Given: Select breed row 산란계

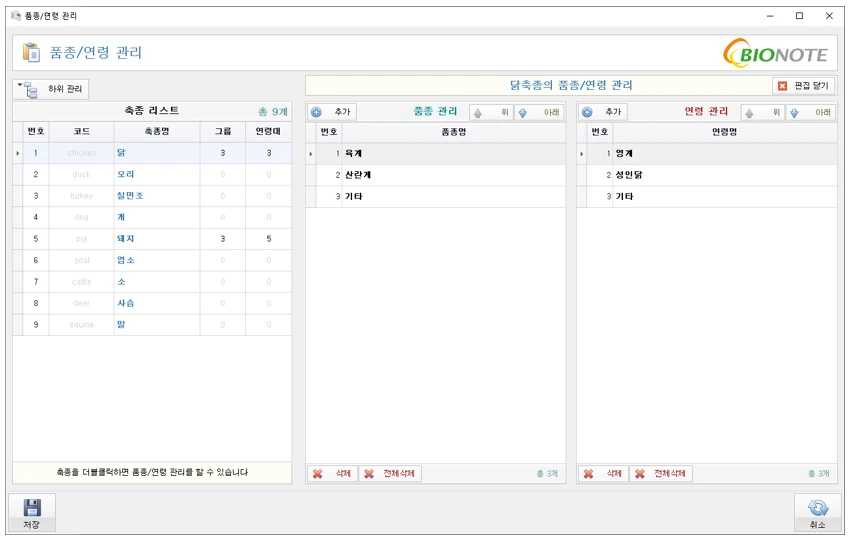Looking at the screenshot, I should 436,175.
